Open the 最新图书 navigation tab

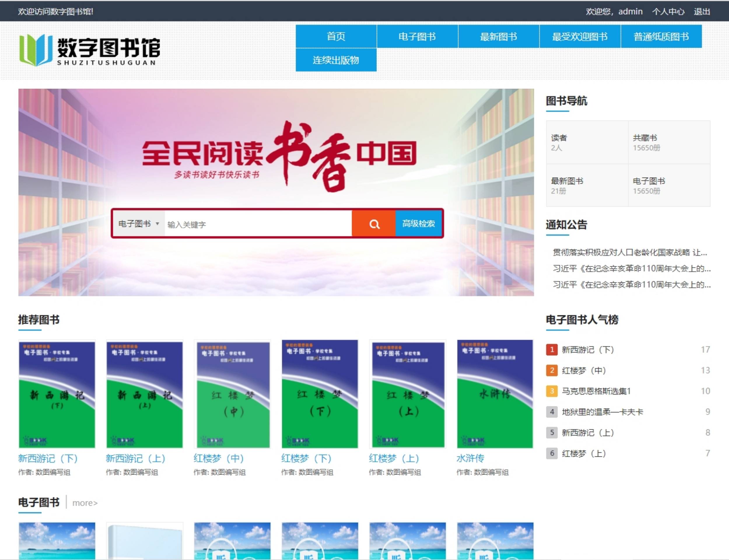click(x=498, y=36)
